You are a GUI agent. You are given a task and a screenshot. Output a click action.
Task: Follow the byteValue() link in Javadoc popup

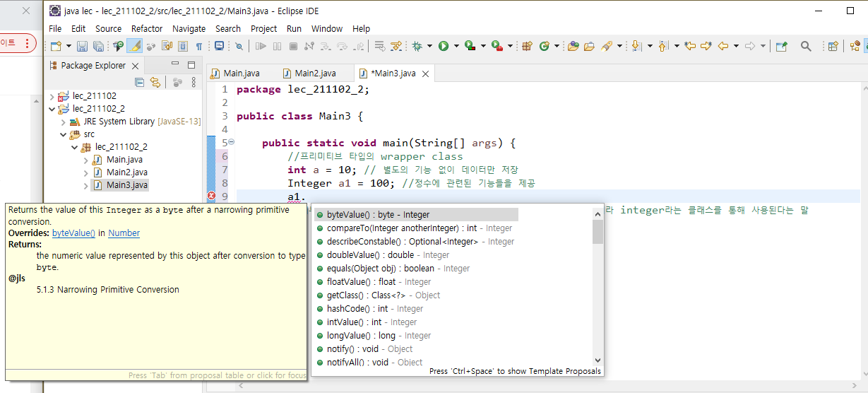tap(73, 233)
